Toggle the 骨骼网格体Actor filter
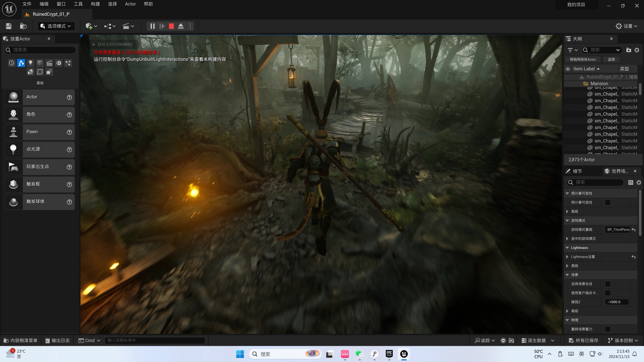Viewport: 644px width, 362px height. tap(583, 59)
